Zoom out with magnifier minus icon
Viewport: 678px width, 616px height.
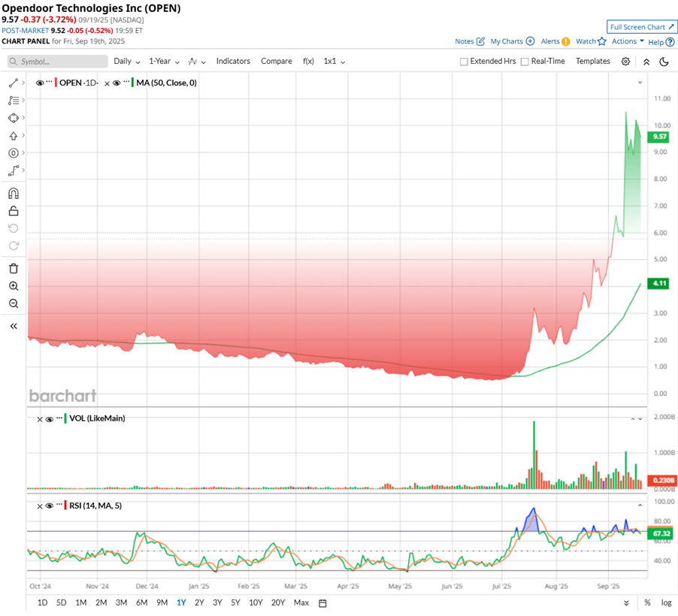coord(14,303)
